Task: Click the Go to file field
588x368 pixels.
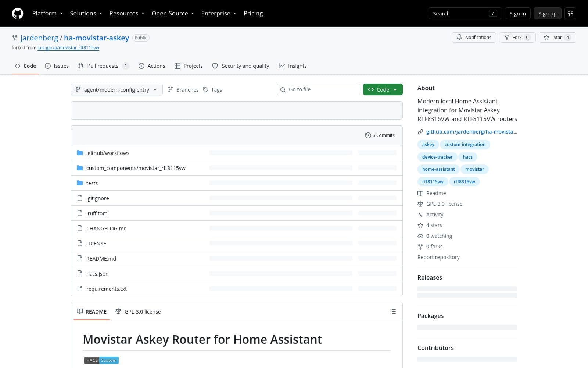Action: coord(318,89)
